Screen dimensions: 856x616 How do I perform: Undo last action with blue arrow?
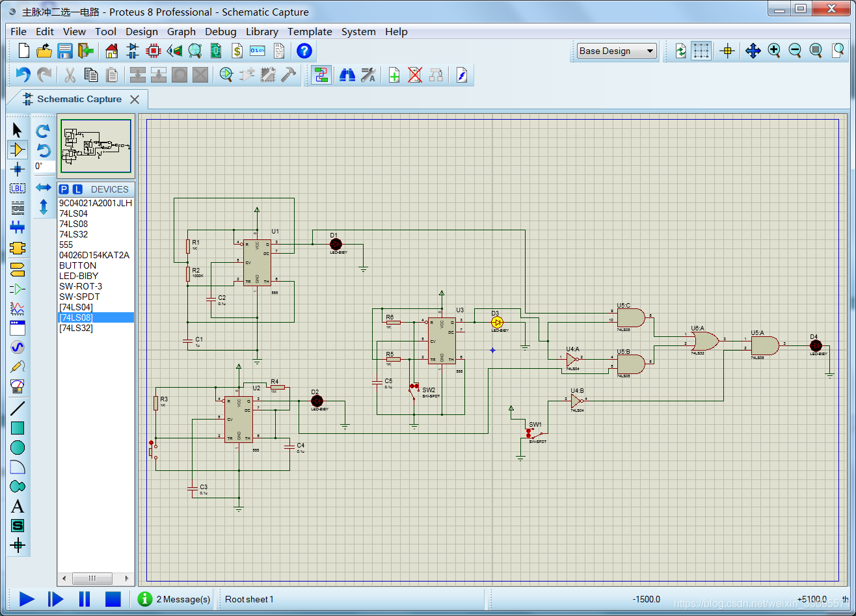tap(23, 75)
